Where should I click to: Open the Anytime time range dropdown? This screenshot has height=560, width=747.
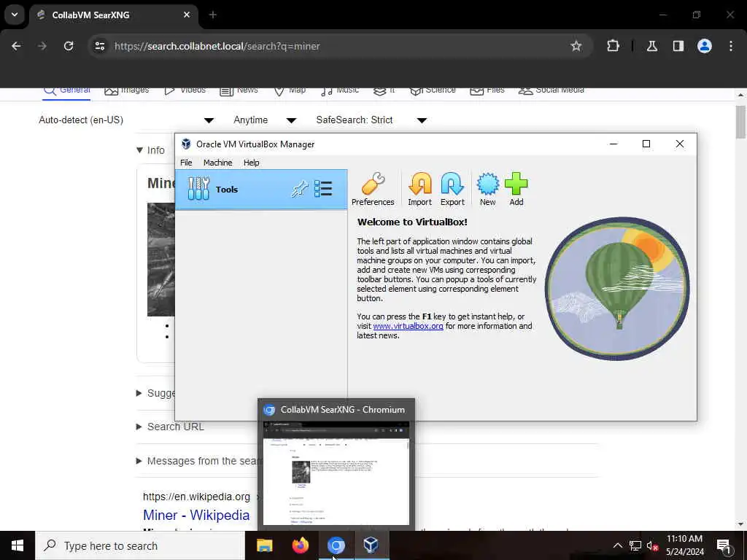(x=264, y=120)
